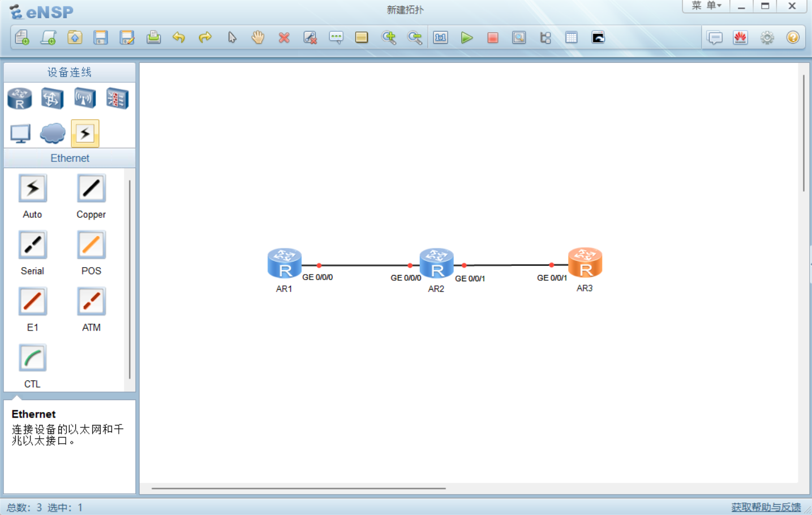Open settings gear icon
The image size is (812, 515).
[767, 38]
